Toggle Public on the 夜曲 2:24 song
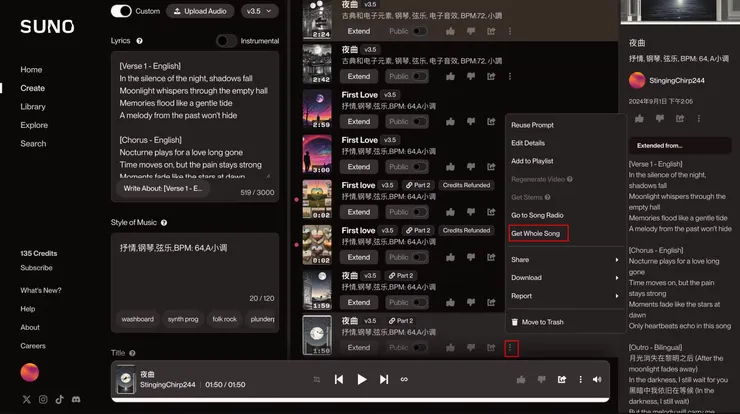 tap(420, 31)
